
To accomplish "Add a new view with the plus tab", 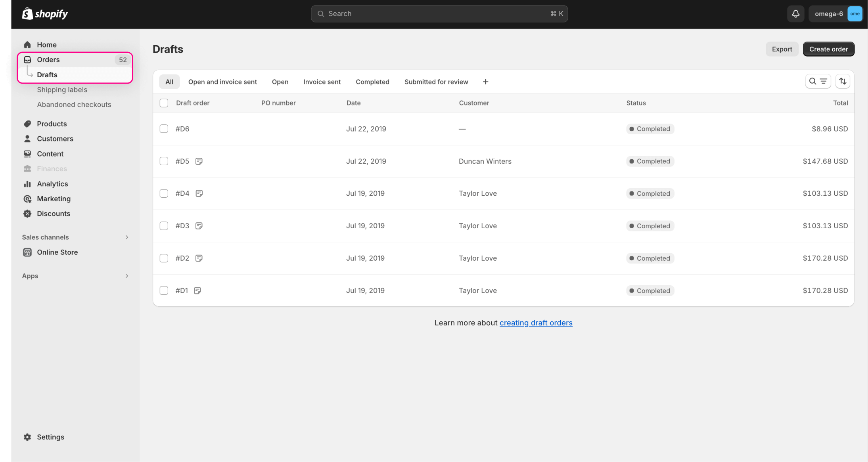I will pyautogui.click(x=485, y=82).
